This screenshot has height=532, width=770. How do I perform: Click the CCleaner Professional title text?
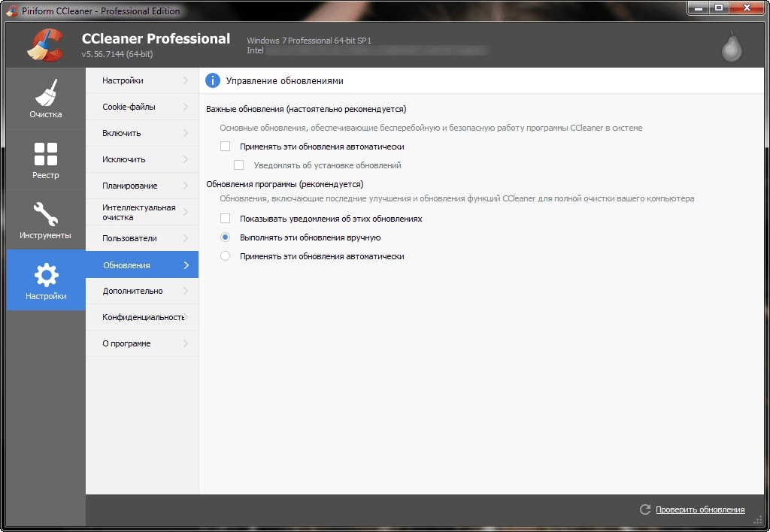[x=156, y=39]
